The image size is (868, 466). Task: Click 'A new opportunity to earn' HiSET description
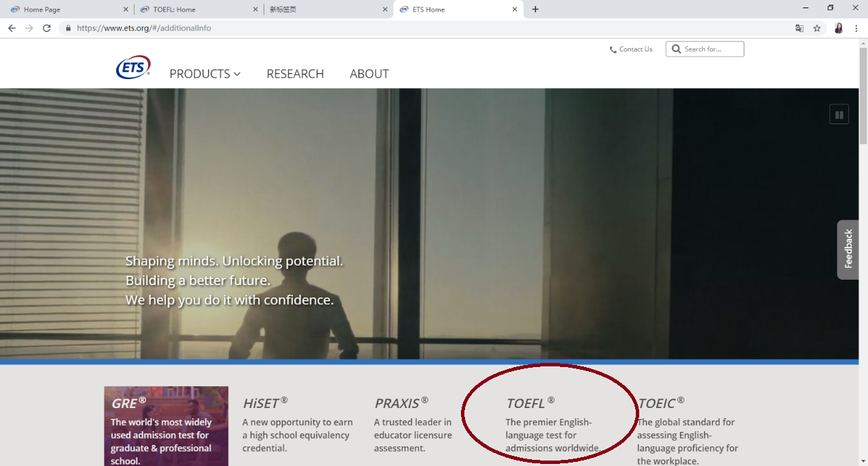click(x=297, y=435)
